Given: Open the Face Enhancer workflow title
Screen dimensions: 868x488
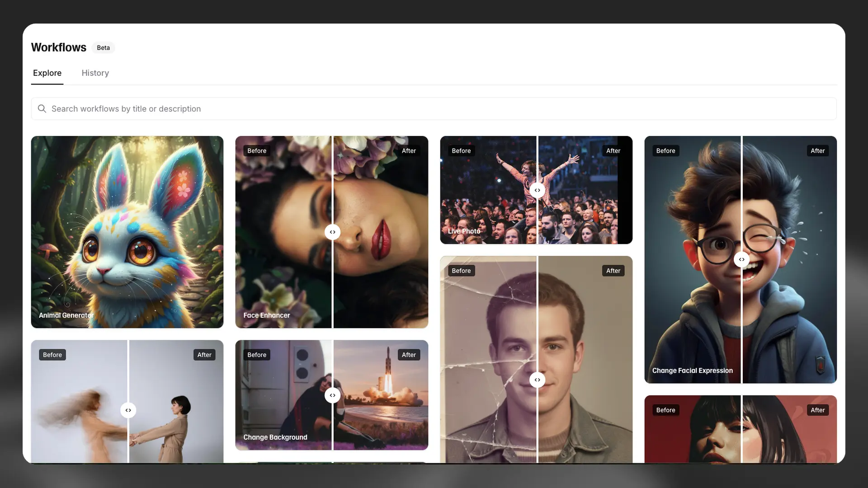Looking at the screenshot, I should (266, 315).
